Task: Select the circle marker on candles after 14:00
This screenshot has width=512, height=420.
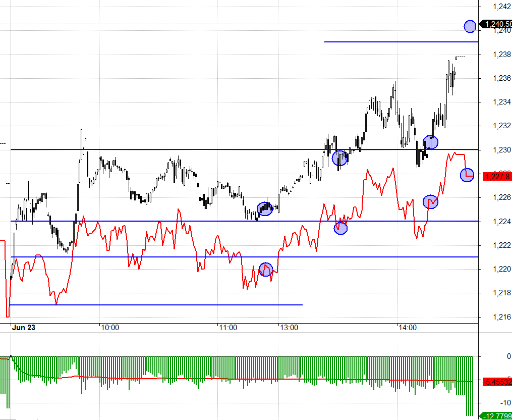Action: [x=430, y=142]
